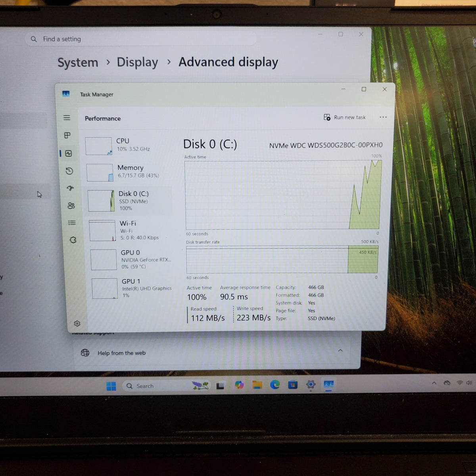
Task: Open Task Manager hamburger navigation menu
Action: click(67, 118)
